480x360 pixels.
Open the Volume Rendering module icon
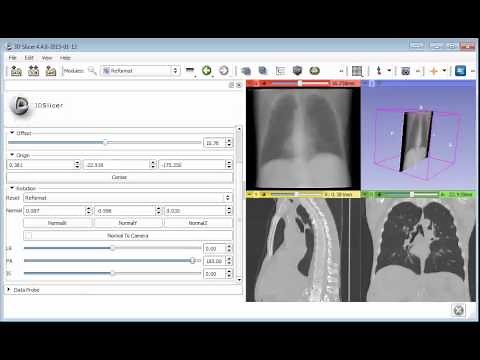coord(297,71)
